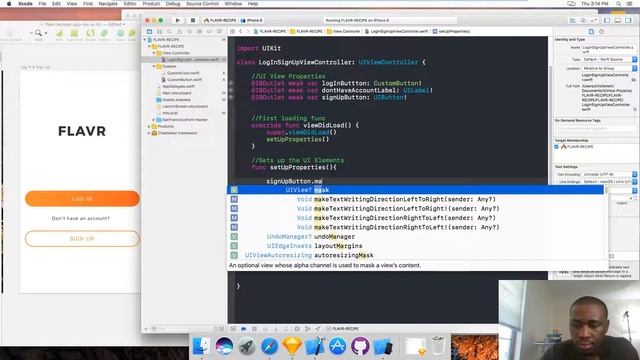640x360 pixels.
Task: Toggle the Debug area visibility
Action: tap(618, 20)
